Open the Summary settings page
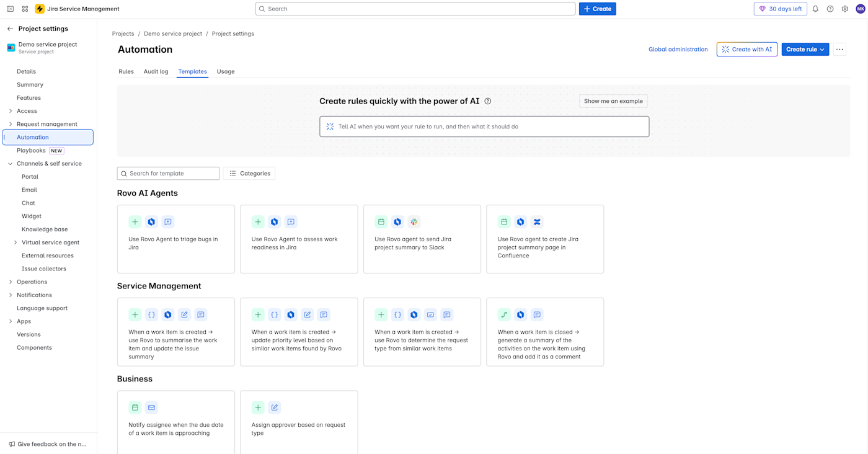The height and width of the screenshot is (454, 868). tap(30, 84)
